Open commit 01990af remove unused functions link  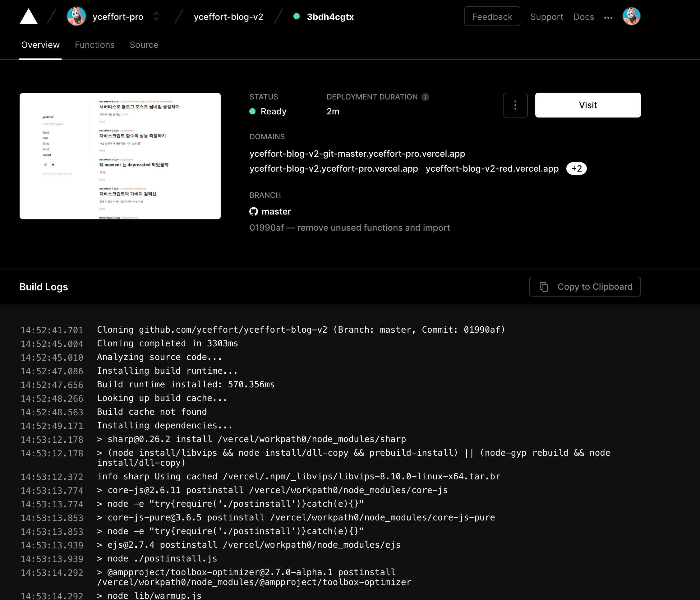click(349, 228)
